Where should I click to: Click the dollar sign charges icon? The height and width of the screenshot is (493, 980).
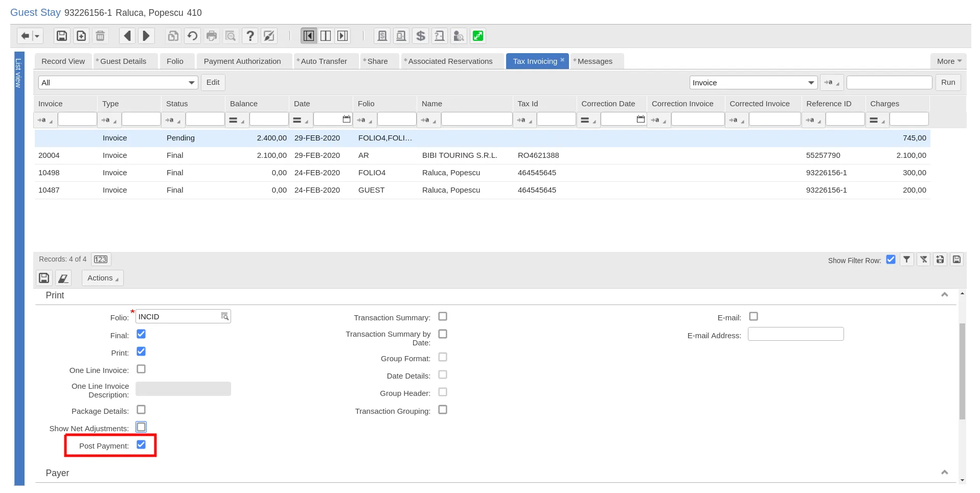pyautogui.click(x=421, y=36)
